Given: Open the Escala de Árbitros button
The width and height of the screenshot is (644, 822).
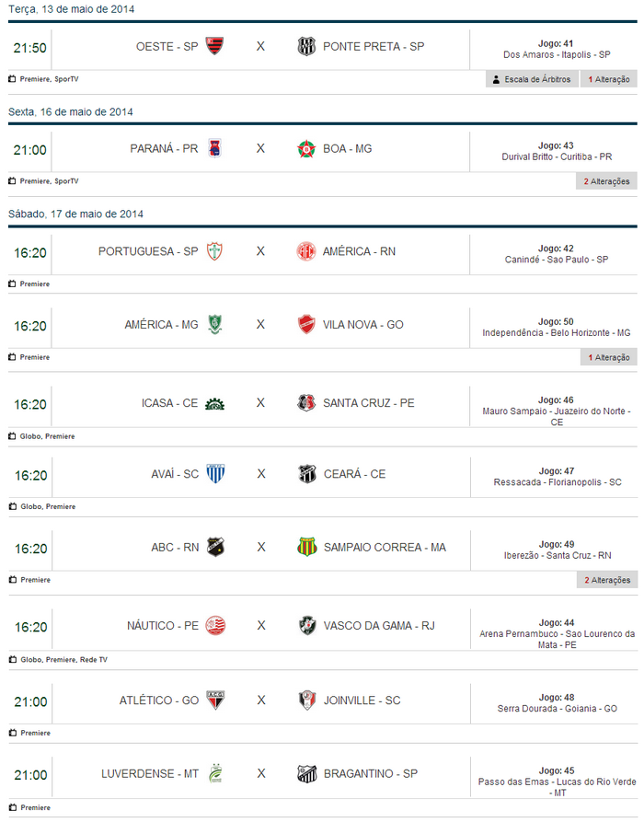Looking at the screenshot, I should (x=532, y=79).
